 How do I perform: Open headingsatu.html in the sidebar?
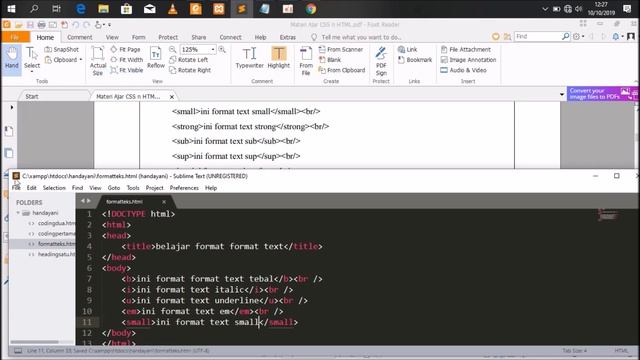pos(56,254)
